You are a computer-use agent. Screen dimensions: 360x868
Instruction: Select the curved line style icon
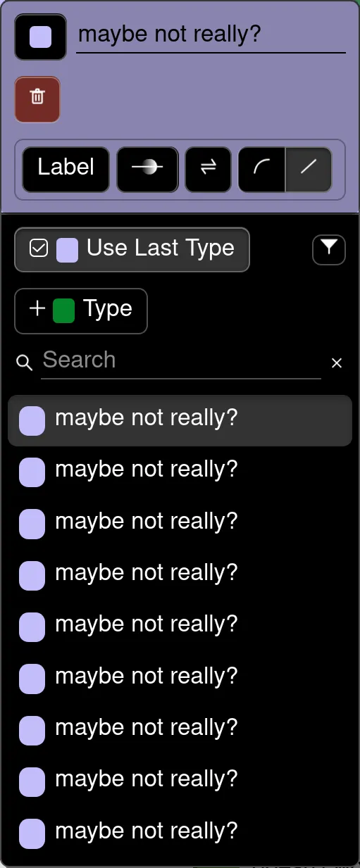261,170
